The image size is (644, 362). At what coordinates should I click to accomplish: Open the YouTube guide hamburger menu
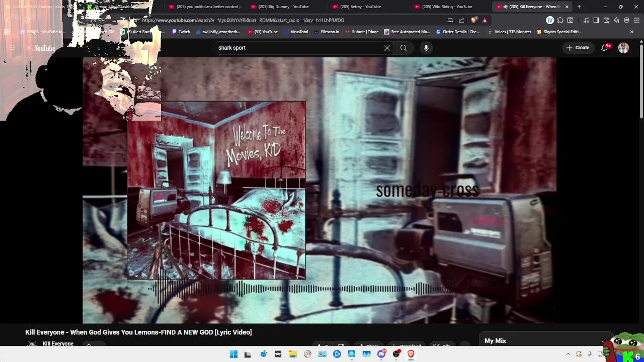(12, 48)
